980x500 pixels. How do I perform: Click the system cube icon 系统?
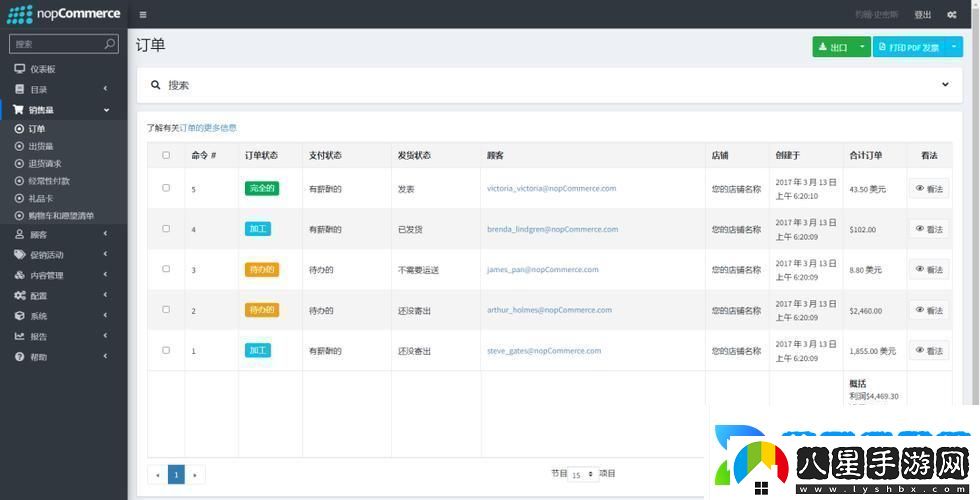point(19,316)
